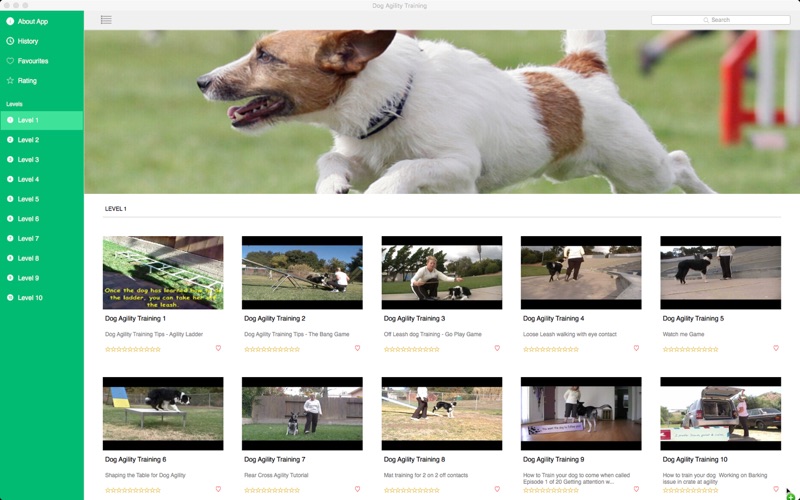Image resolution: width=800 pixels, height=500 pixels.
Task: Open Dog Agility Training 9 thumbnail
Action: pyautogui.click(x=581, y=414)
